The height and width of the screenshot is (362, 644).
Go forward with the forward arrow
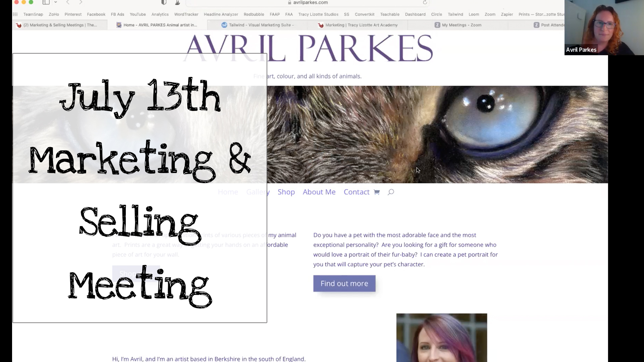[81, 2]
